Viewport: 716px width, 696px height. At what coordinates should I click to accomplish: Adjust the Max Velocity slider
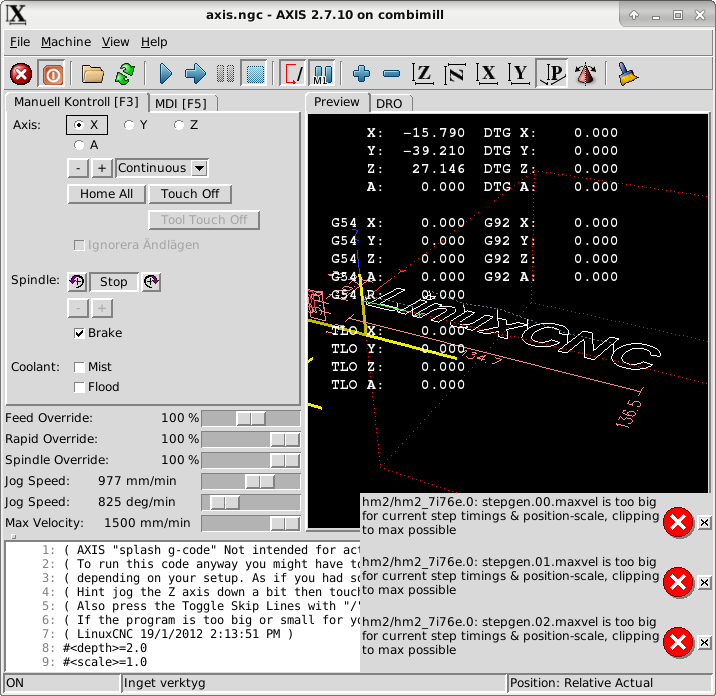coord(251,523)
